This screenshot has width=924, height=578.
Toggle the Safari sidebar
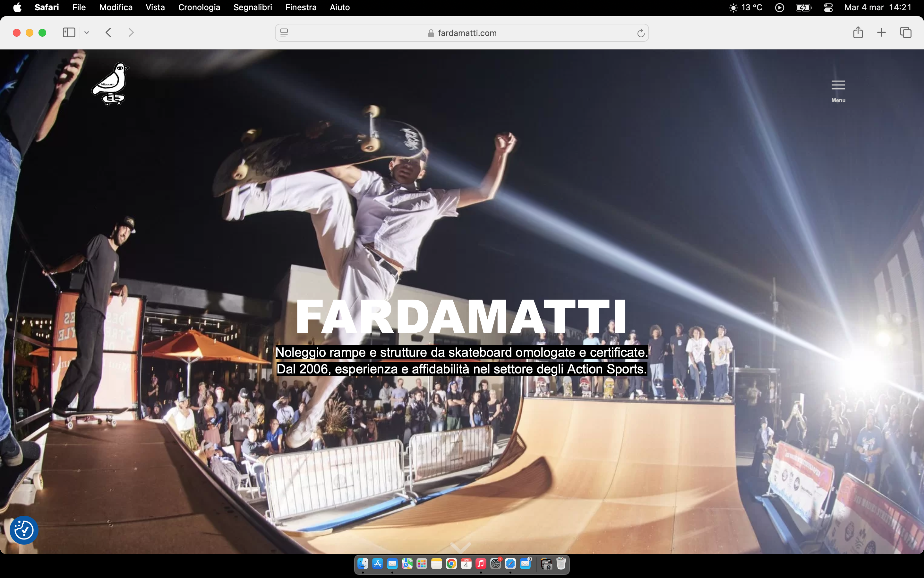click(69, 32)
